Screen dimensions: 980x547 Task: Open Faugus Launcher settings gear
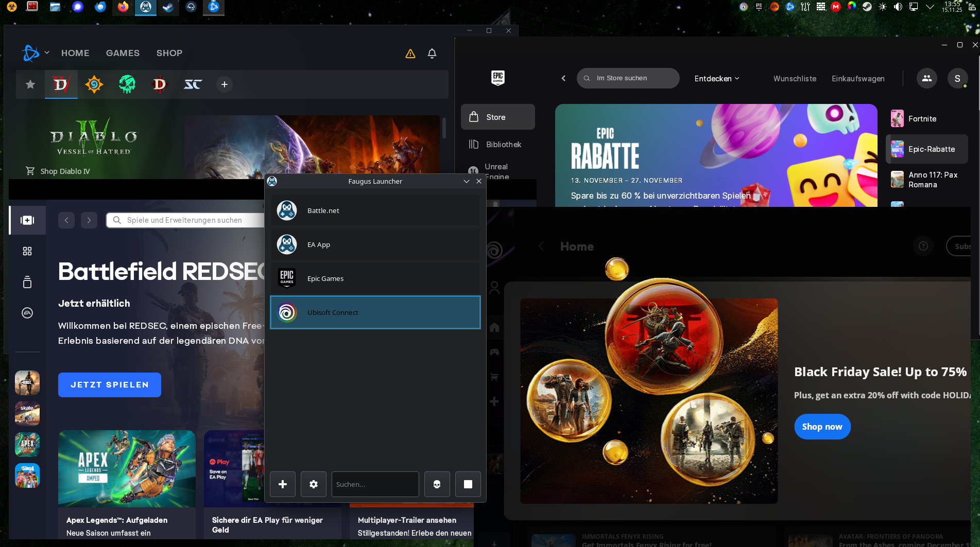click(314, 484)
